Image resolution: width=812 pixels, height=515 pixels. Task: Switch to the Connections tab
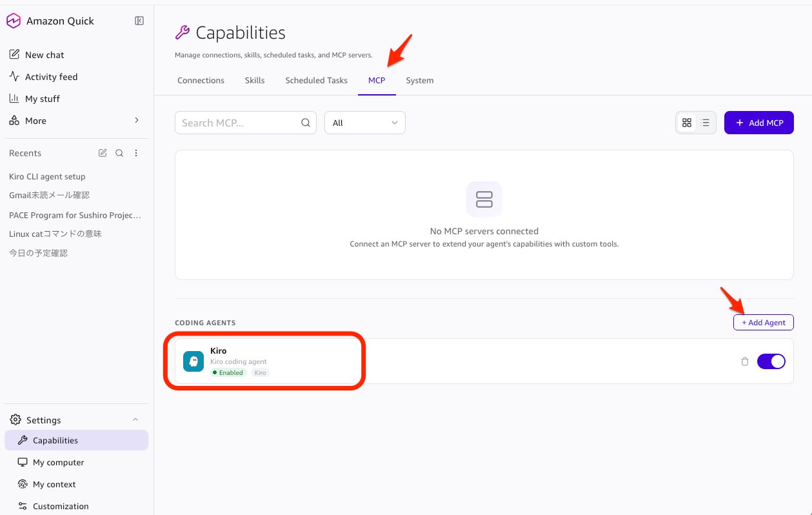coord(201,81)
